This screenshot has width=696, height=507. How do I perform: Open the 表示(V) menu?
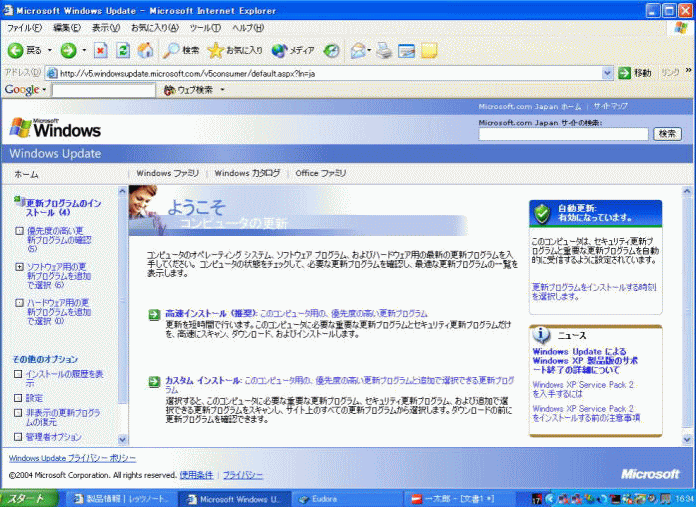pyautogui.click(x=106, y=28)
